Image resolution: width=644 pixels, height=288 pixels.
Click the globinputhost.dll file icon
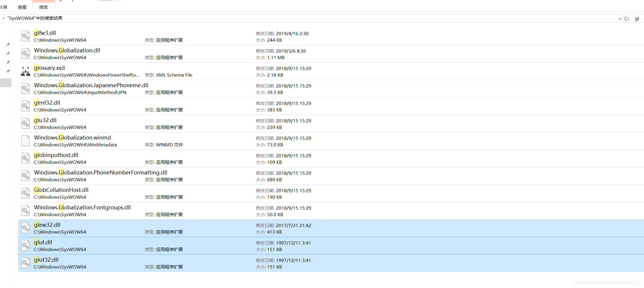click(25, 158)
